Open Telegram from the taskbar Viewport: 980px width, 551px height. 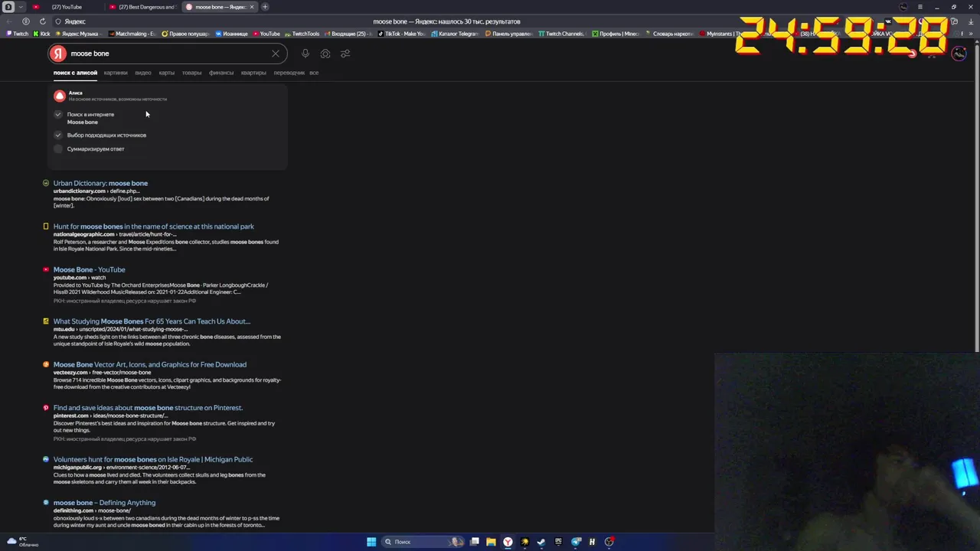click(575, 542)
